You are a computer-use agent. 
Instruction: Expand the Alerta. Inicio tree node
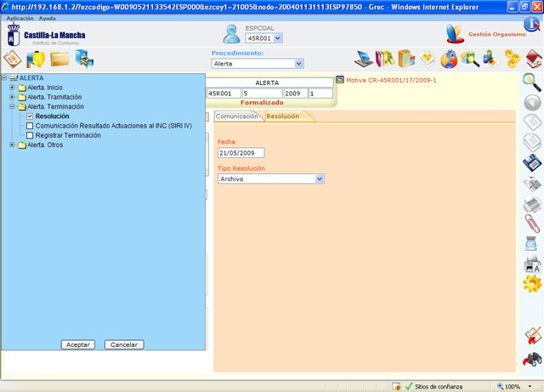tap(12, 88)
